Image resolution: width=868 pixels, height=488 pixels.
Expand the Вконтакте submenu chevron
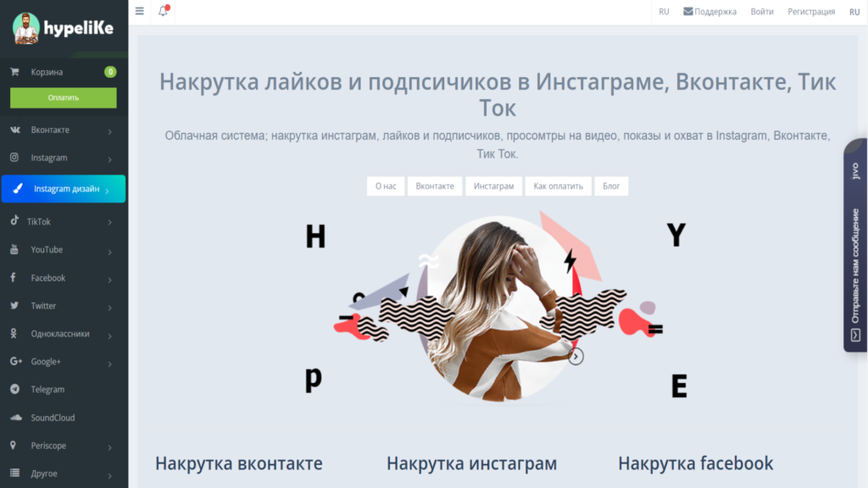point(110,131)
